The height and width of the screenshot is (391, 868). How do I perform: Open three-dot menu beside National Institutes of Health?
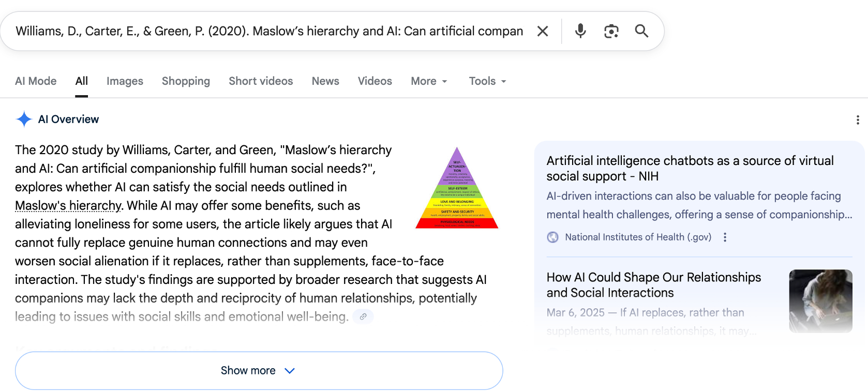[x=725, y=237]
